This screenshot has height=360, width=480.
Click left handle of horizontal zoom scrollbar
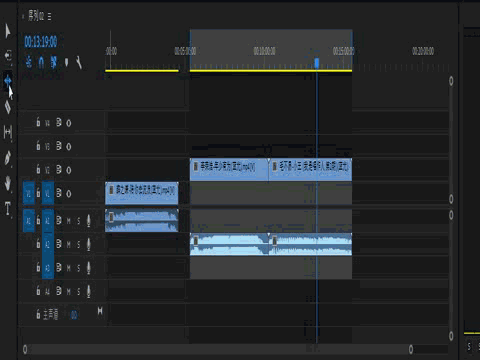[x=25, y=349]
